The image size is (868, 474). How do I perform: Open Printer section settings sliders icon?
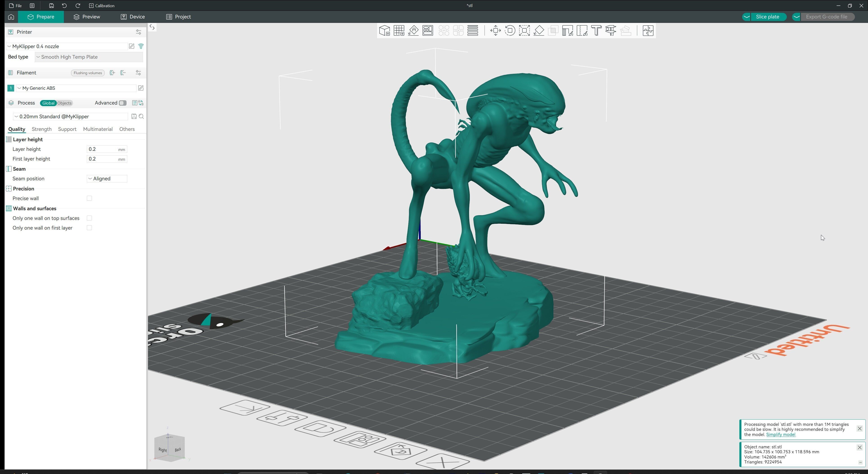point(139,32)
